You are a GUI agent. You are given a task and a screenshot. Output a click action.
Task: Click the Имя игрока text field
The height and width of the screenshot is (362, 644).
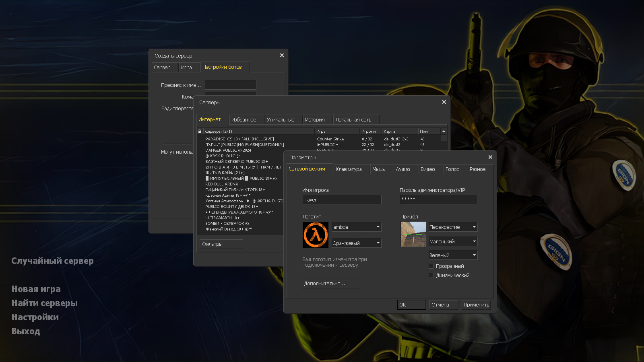[342, 199]
